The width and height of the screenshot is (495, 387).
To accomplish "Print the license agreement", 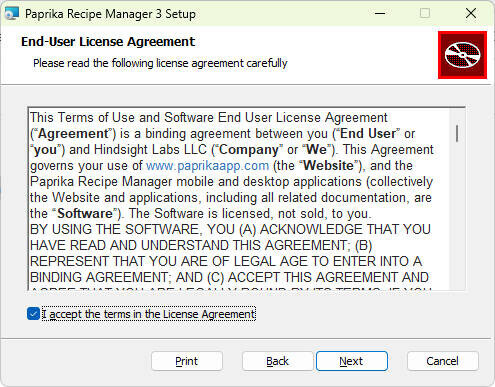I will tap(187, 361).
